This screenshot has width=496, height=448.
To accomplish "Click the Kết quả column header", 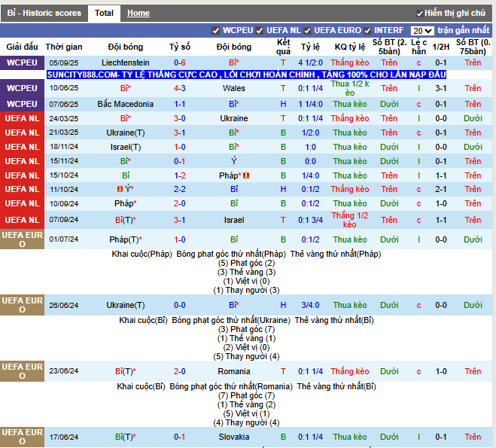I will coord(283,47).
